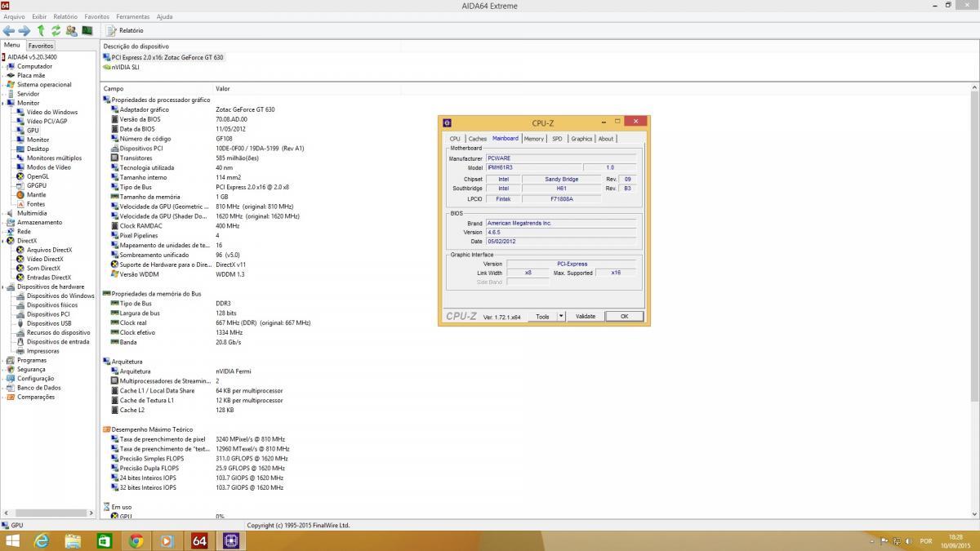
Task: Open the Exibir menu
Action: 39,16
